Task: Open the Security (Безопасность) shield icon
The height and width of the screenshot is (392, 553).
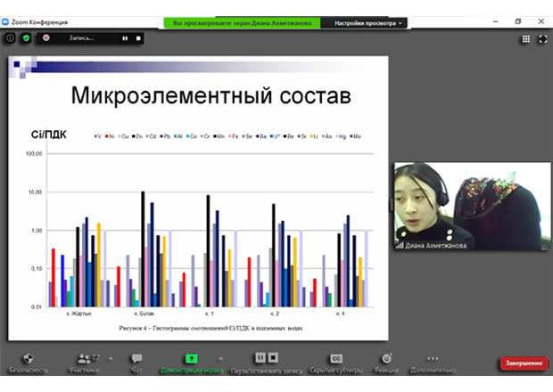Action: [x=29, y=358]
